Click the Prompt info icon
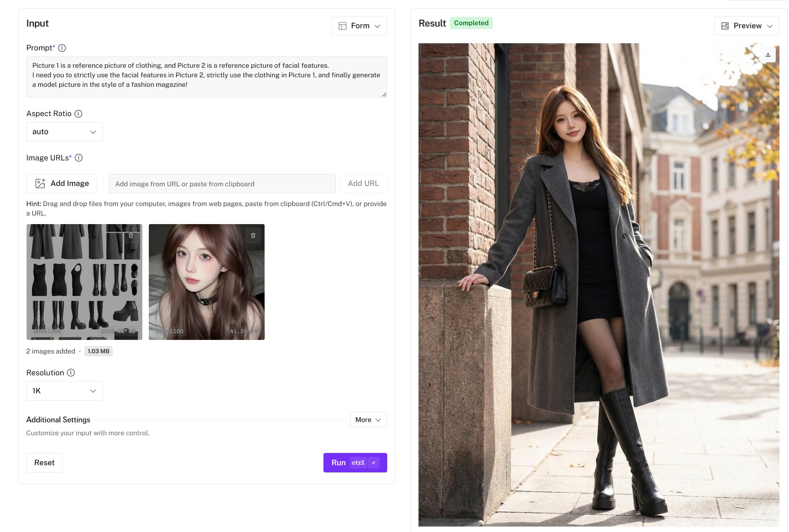This screenshot has width=789, height=532. tap(62, 48)
